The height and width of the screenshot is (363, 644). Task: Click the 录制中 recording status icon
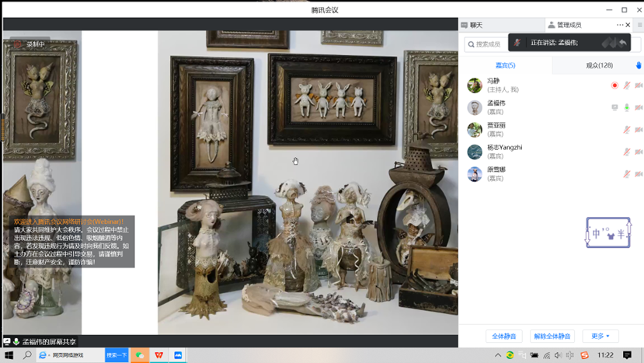click(x=18, y=44)
